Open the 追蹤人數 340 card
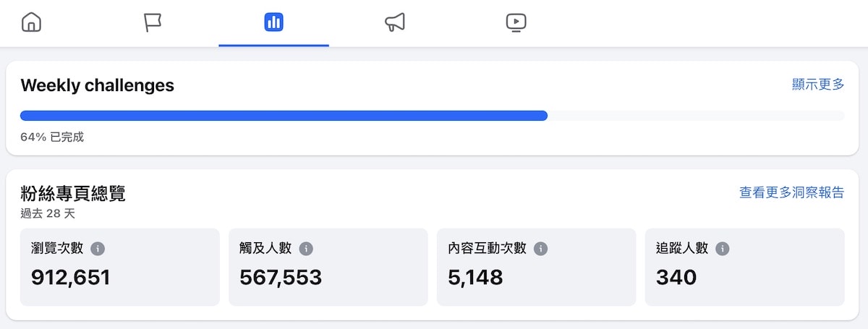868x329 pixels. point(745,267)
